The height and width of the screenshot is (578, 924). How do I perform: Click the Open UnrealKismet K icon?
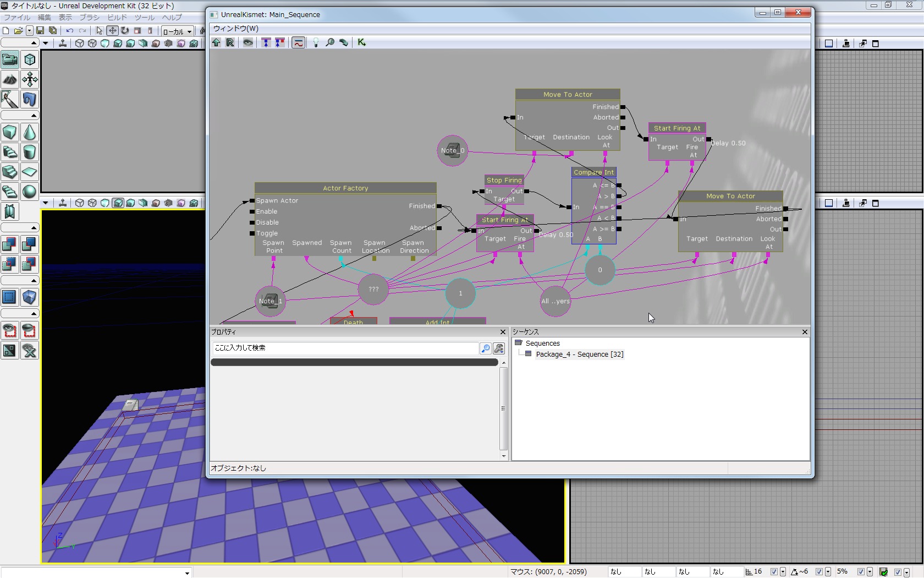[x=361, y=42]
